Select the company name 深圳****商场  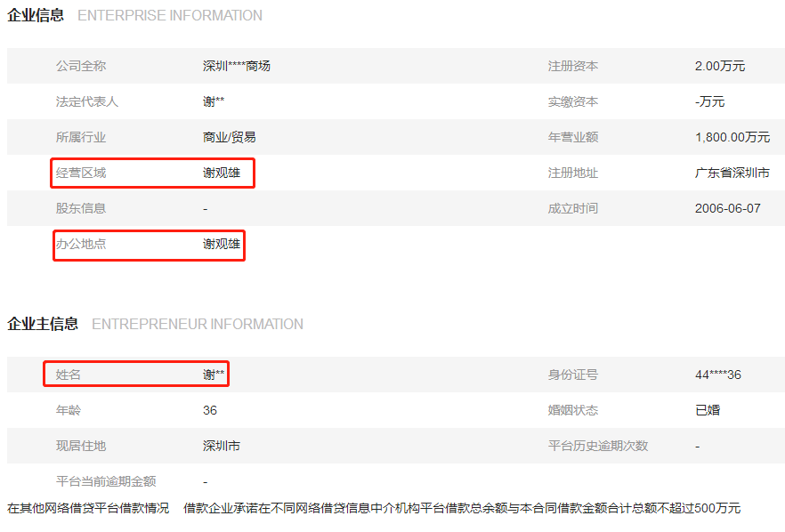pos(237,66)
